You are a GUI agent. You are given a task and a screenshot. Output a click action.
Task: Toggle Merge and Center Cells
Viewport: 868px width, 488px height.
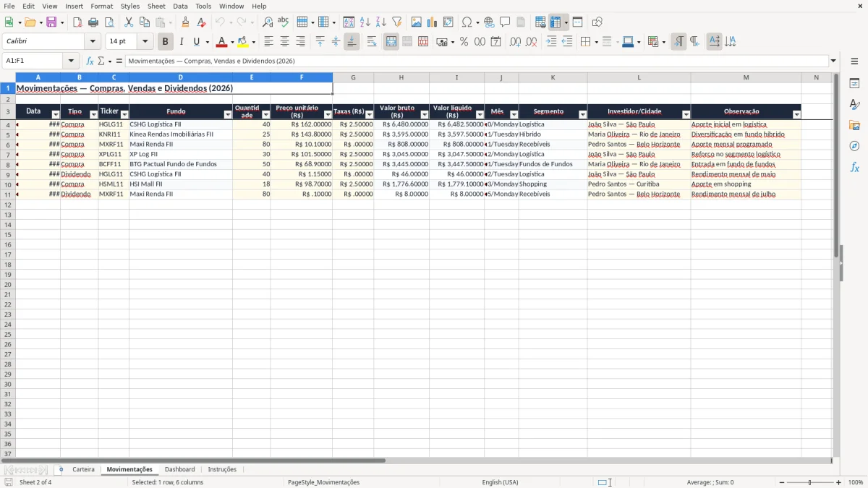pyautogui.click(x=391, y=42)
